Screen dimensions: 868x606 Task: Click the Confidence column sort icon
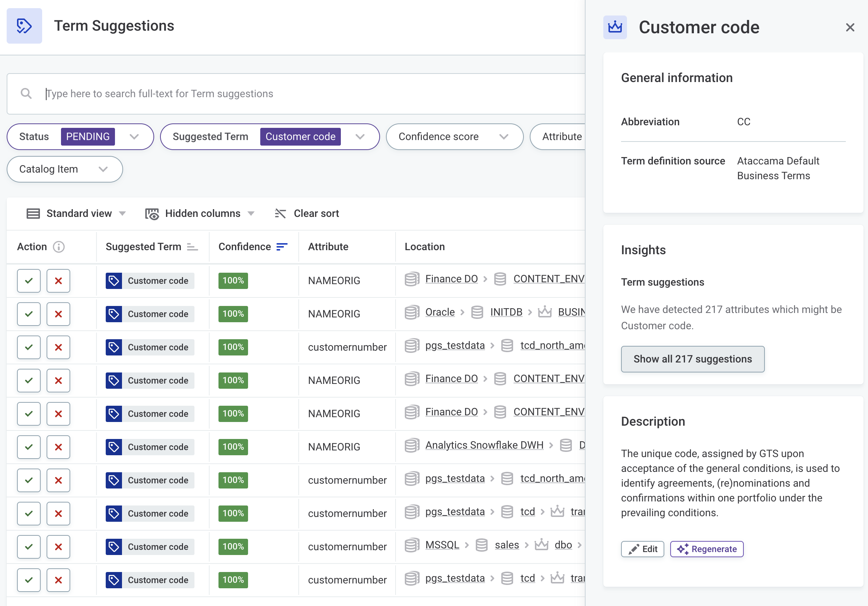[x=282, y=247]
